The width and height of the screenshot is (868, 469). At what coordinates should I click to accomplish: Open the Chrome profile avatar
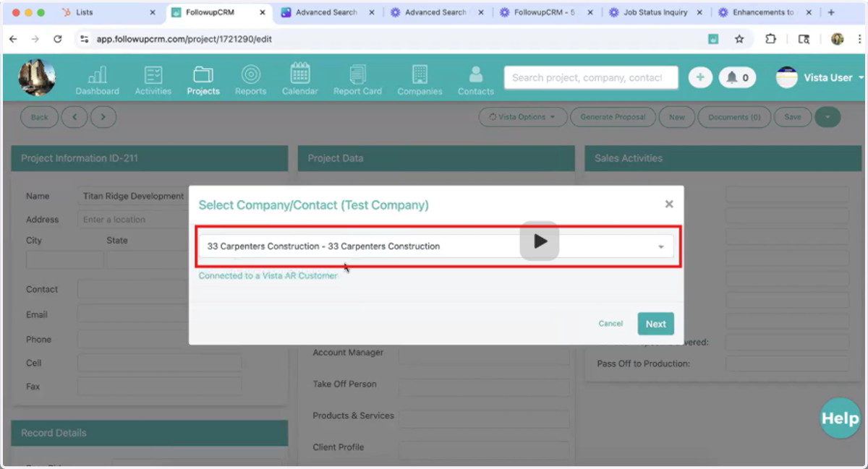(x=838, y=39)
